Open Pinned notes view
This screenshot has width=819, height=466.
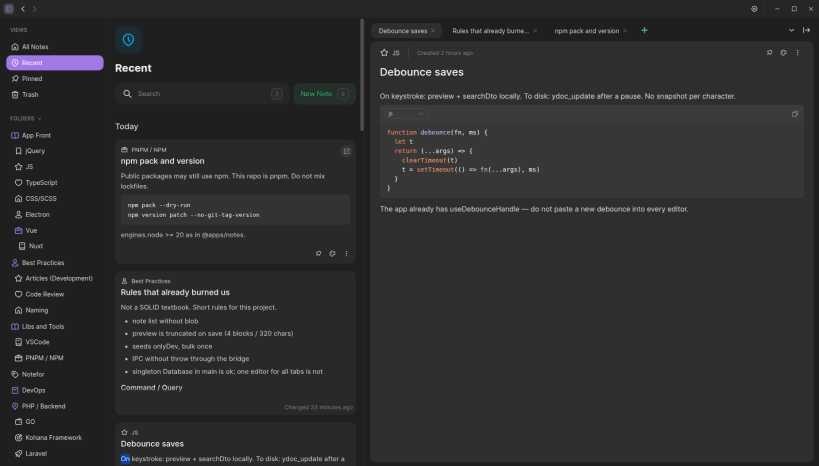pos(54,78)
